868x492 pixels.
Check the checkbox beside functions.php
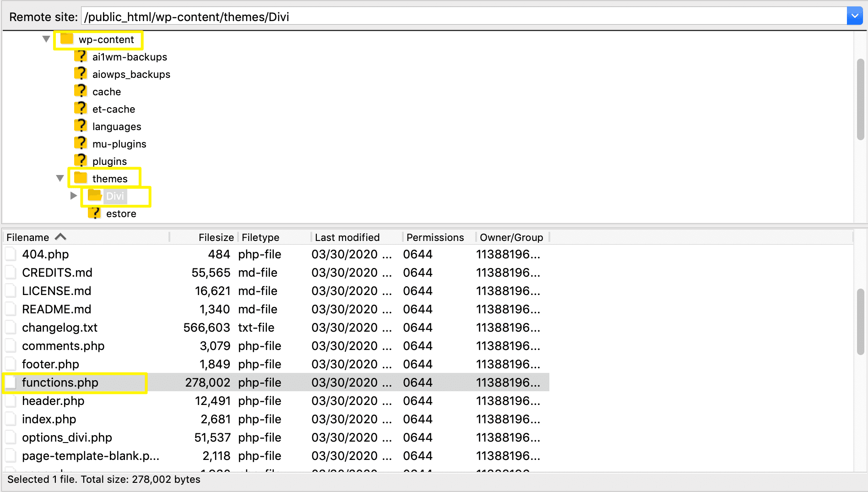[11, 383]
